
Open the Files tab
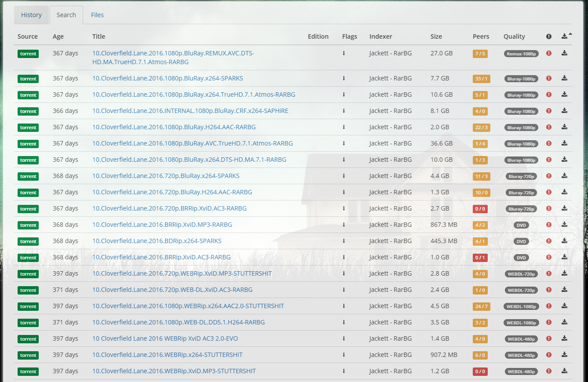97,15
